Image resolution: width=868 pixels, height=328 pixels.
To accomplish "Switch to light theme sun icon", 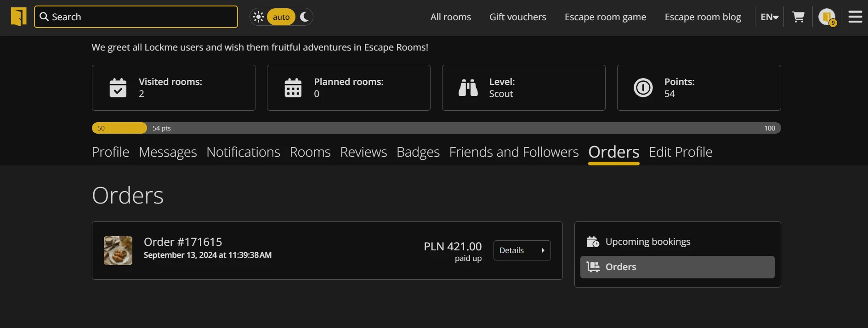I will click(259, 17).
